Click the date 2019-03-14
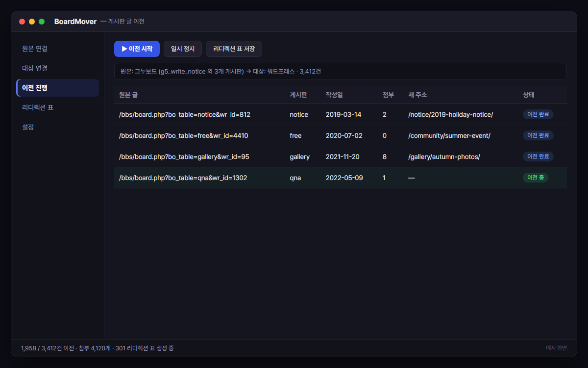Screen dimensions: 588x368 pos(343,114)
